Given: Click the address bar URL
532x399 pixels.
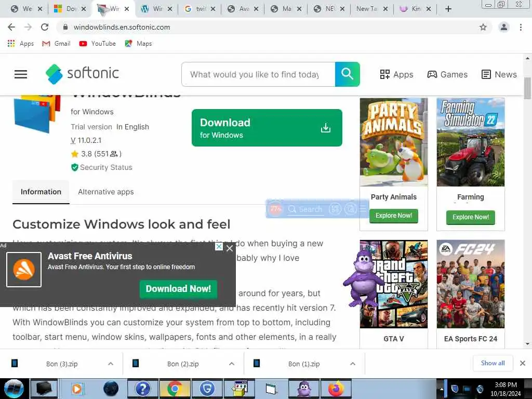Looking at the screenshot, I should [x=122, y=27].
